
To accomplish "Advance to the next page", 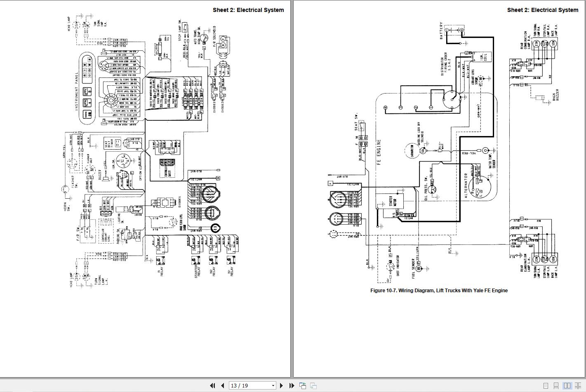I will pos(281,386).
